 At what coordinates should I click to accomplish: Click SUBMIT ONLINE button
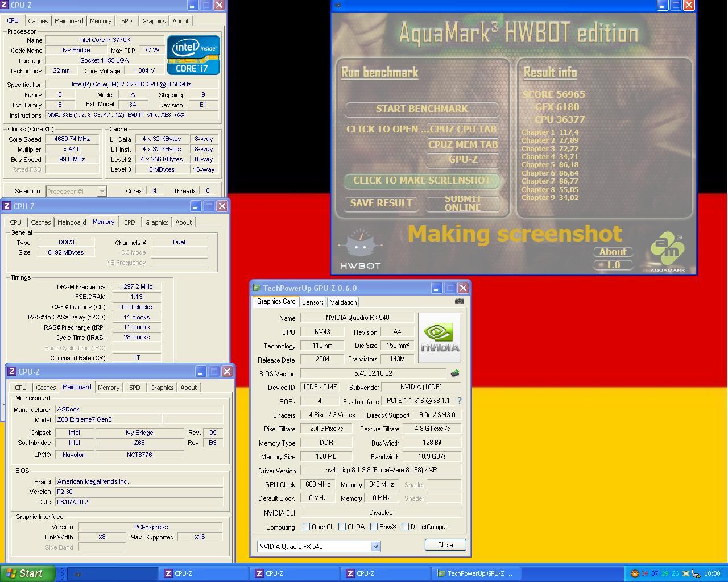462,203
